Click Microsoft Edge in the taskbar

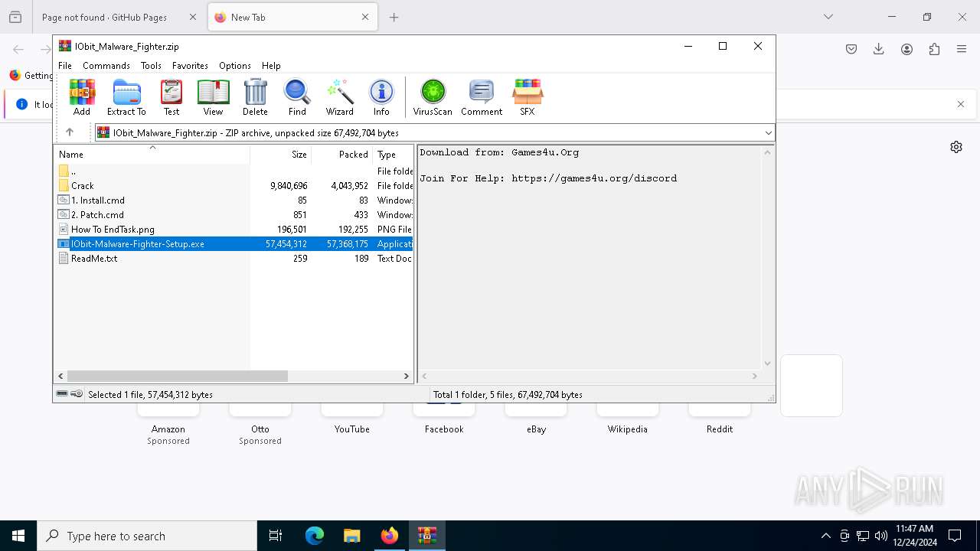pyautogui.click(x=315, y=536)
